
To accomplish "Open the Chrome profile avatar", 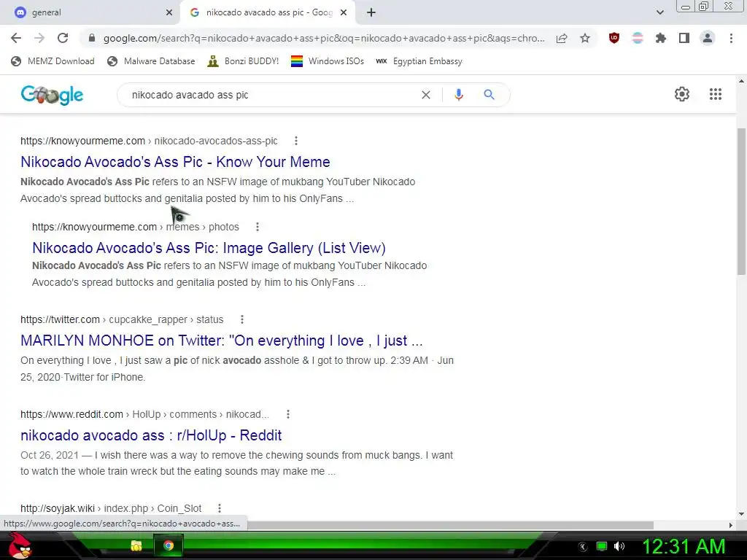I will coord(708,38).
